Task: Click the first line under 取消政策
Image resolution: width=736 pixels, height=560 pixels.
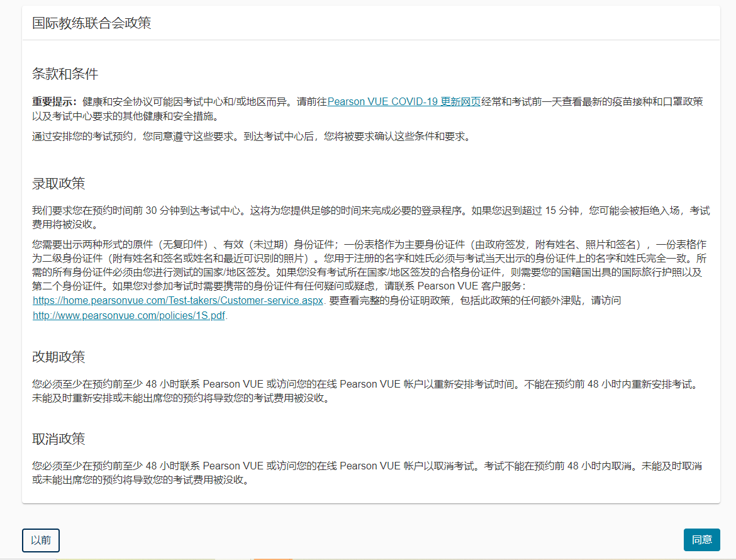Action: pos(367,466)
